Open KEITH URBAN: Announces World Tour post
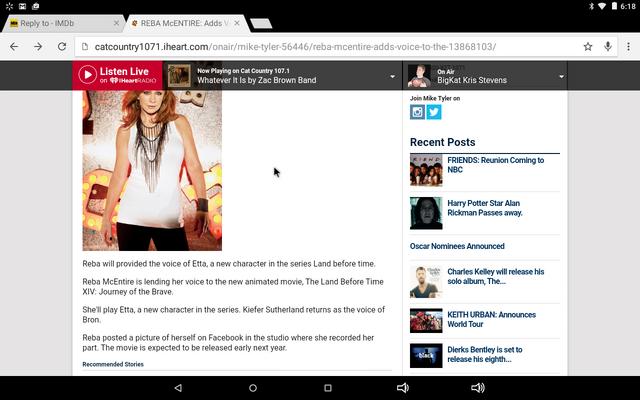The height and width of the screenshot is (400, 640). pos(491,319)
